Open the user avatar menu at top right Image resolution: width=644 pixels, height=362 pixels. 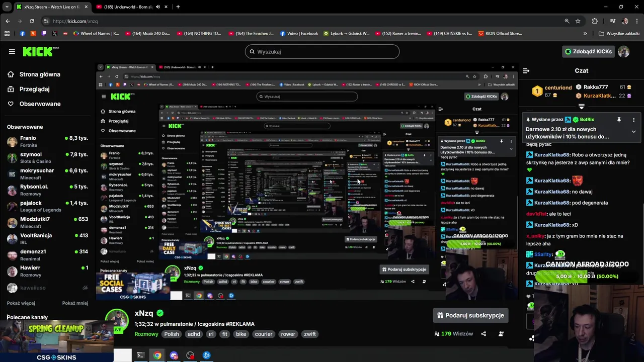[x=624, y=51]
